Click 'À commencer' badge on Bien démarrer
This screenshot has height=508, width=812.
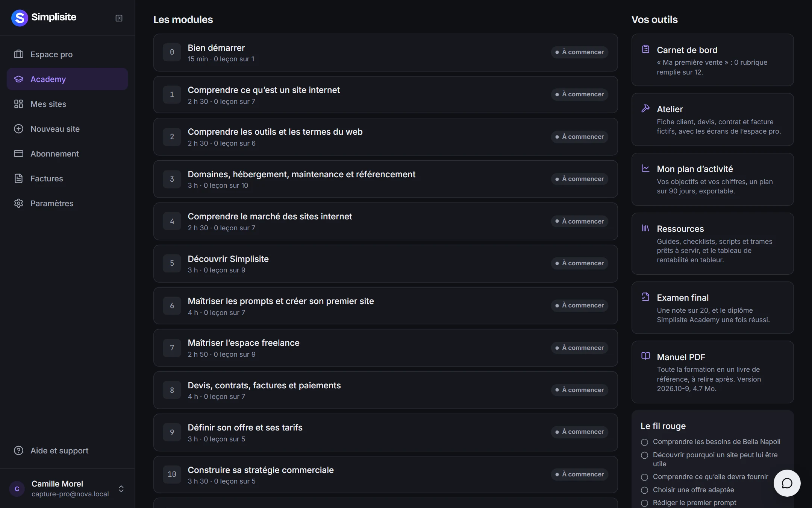coord(579,52)
